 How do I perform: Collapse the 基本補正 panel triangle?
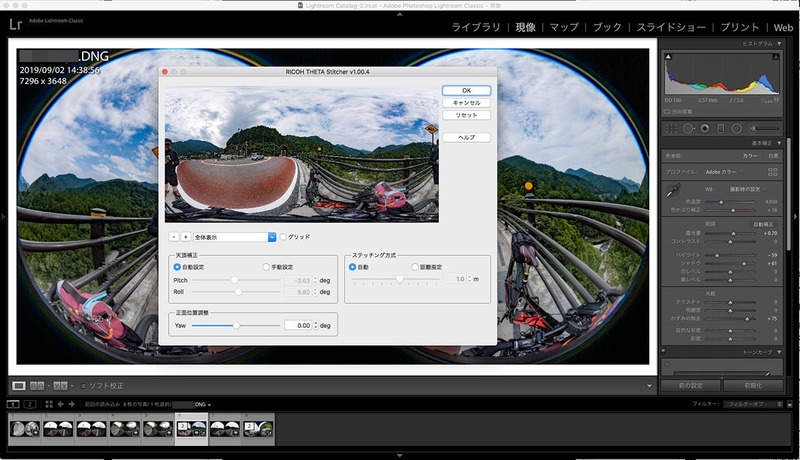click(x=779, y=143)
